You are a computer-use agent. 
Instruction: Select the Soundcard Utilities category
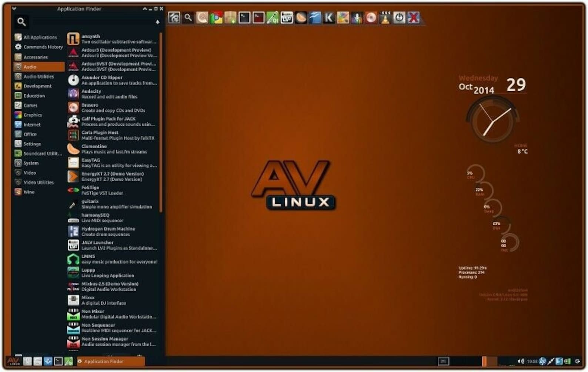(39, 153)
